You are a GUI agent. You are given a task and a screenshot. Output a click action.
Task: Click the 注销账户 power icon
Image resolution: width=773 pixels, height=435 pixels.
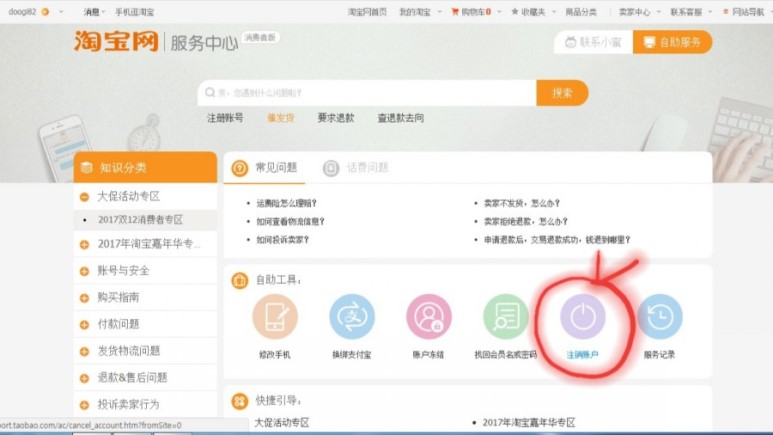[583, 317]
